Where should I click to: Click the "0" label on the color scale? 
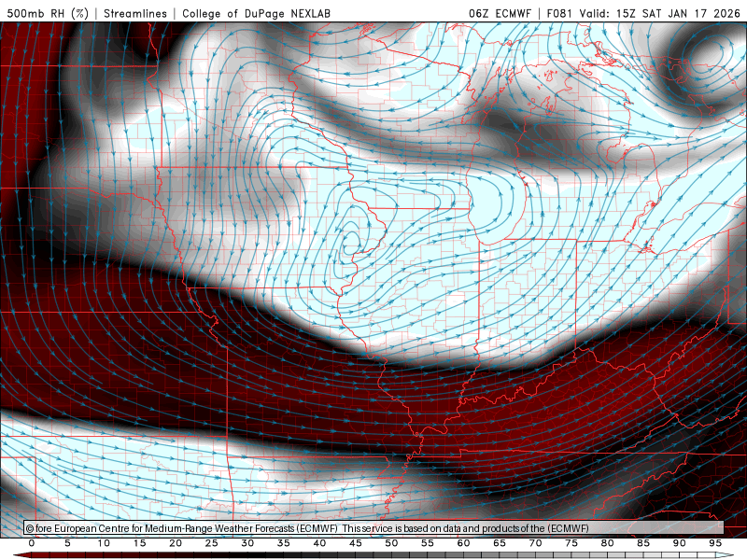click(32, 543)
